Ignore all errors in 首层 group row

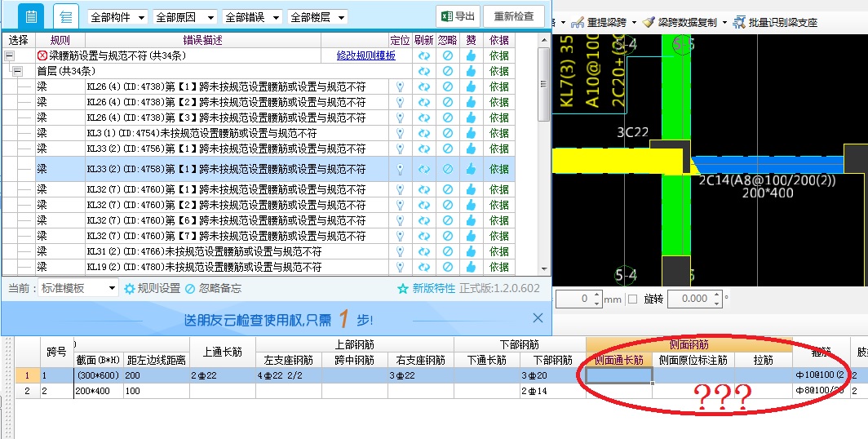click(x=447, y=71)
